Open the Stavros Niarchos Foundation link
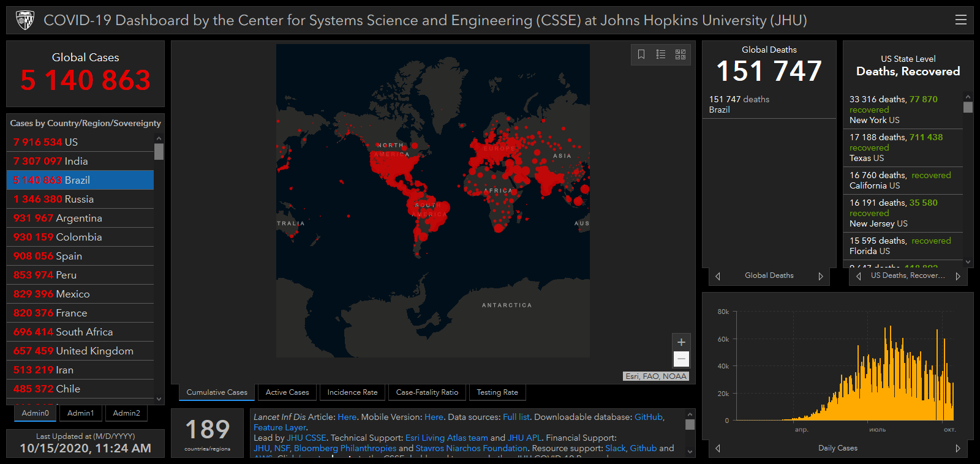 (x=472, y=448)
